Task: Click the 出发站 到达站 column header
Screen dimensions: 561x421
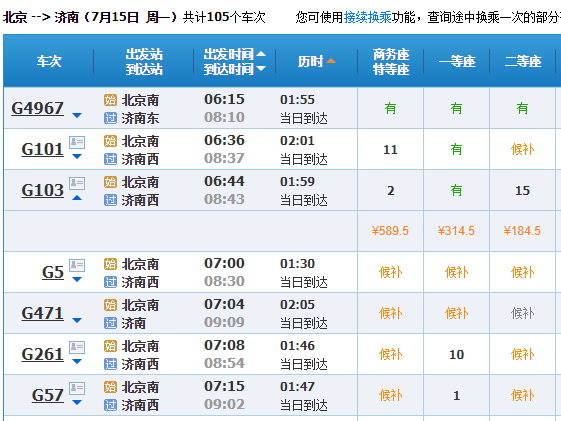Action: 144,62
